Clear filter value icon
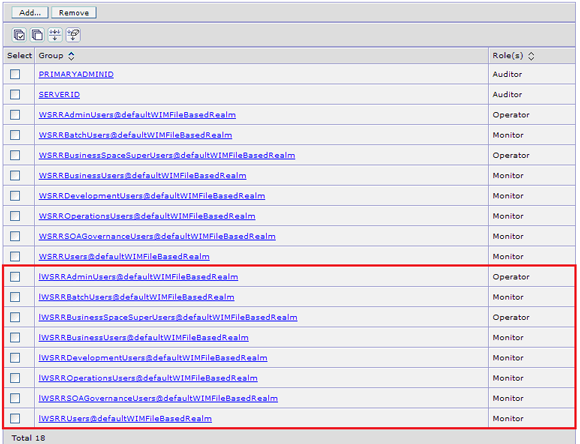Image resolution: width=580 pixels, height=444 pixels. coord(73,35)
